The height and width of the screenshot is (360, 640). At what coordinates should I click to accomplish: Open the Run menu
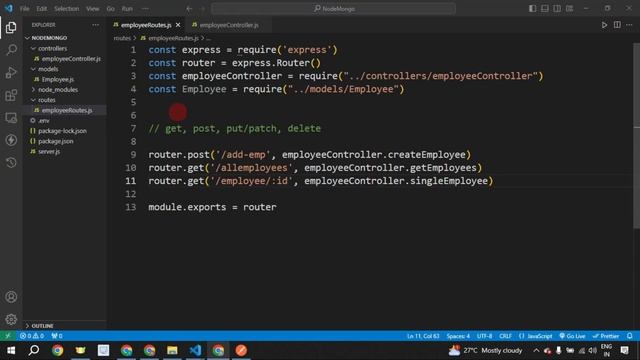pos(127,9)
